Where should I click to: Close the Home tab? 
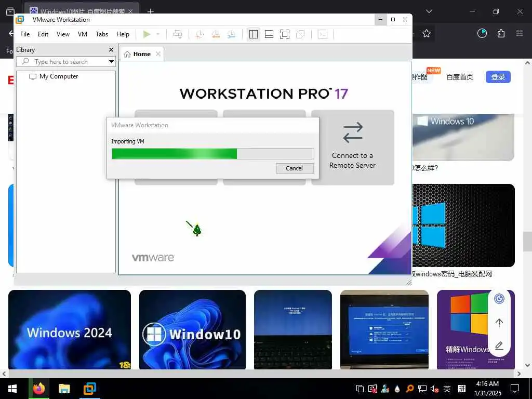point(158,54)
